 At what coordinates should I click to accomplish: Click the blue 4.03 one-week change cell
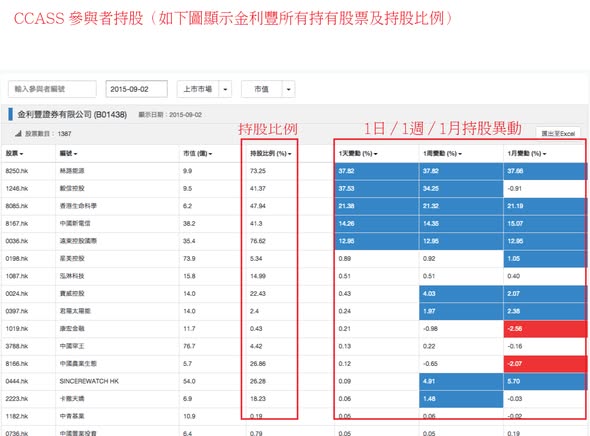461,293
